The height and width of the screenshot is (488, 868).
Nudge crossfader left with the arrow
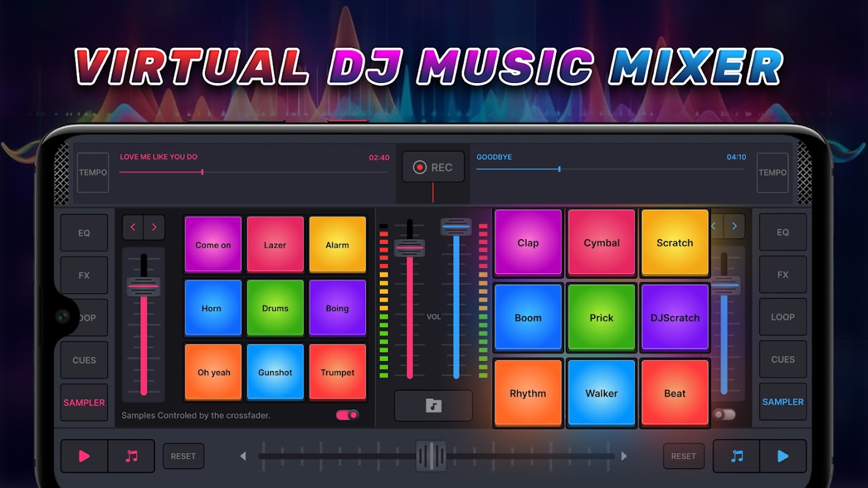(x=243, y=456)
